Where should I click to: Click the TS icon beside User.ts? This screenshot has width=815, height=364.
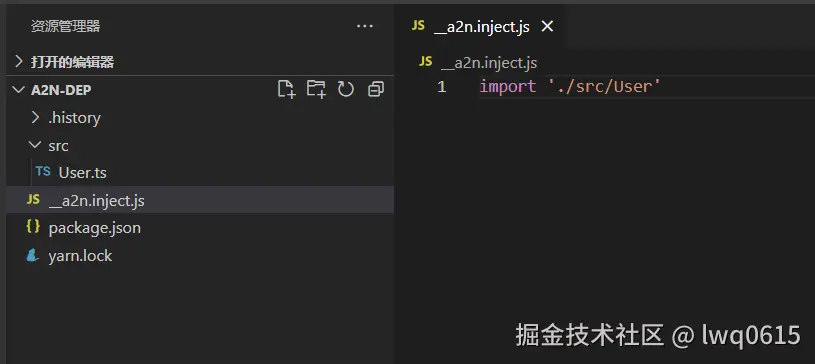[43, 172]
